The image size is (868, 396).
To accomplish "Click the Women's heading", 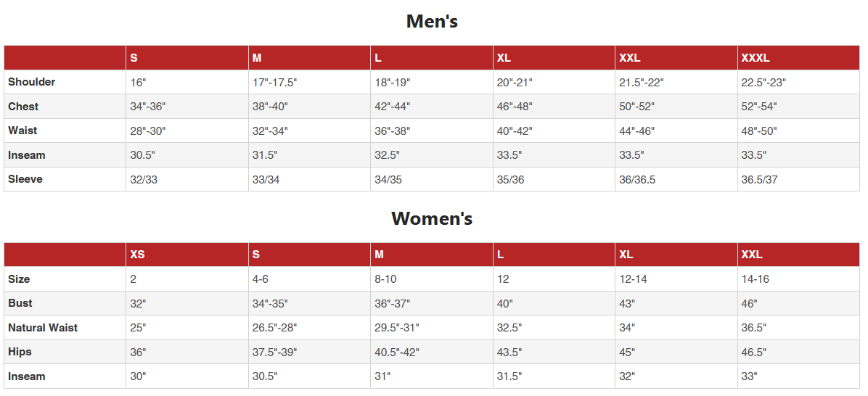I will 432,218.
